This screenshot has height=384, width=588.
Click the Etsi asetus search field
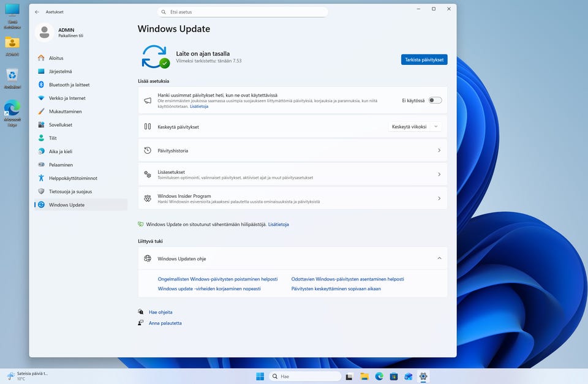(243, 12)
